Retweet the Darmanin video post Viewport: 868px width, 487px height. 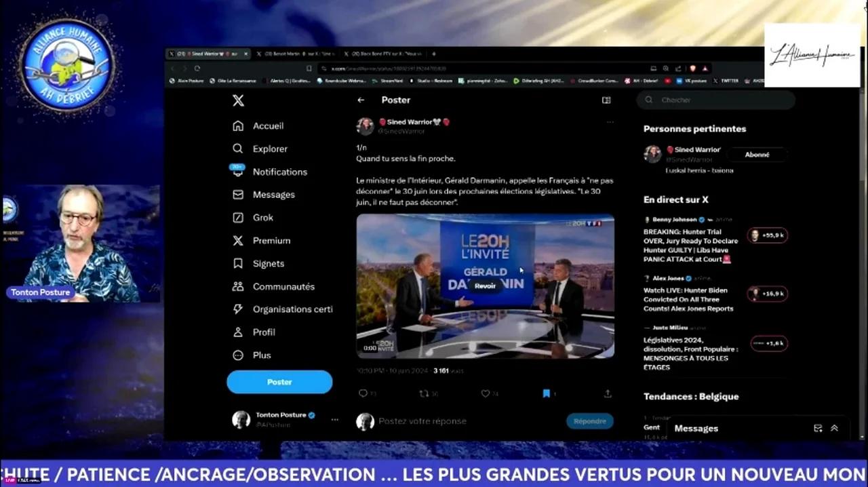425,393
